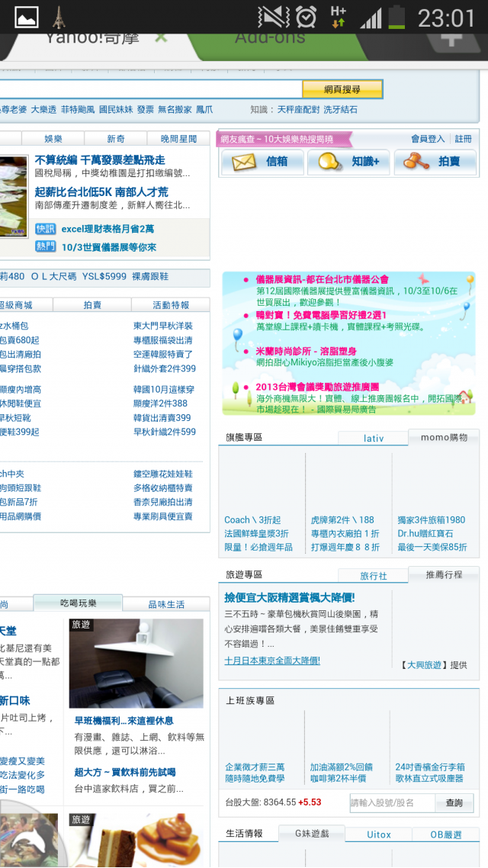Open headline 不算統編 千萬發票差點飛走

coord(100,160)
